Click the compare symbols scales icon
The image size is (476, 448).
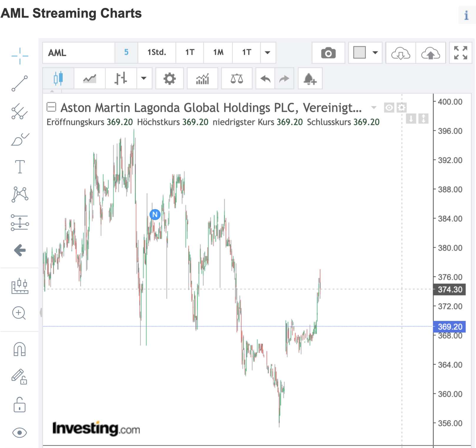click(x=237, y=79)
